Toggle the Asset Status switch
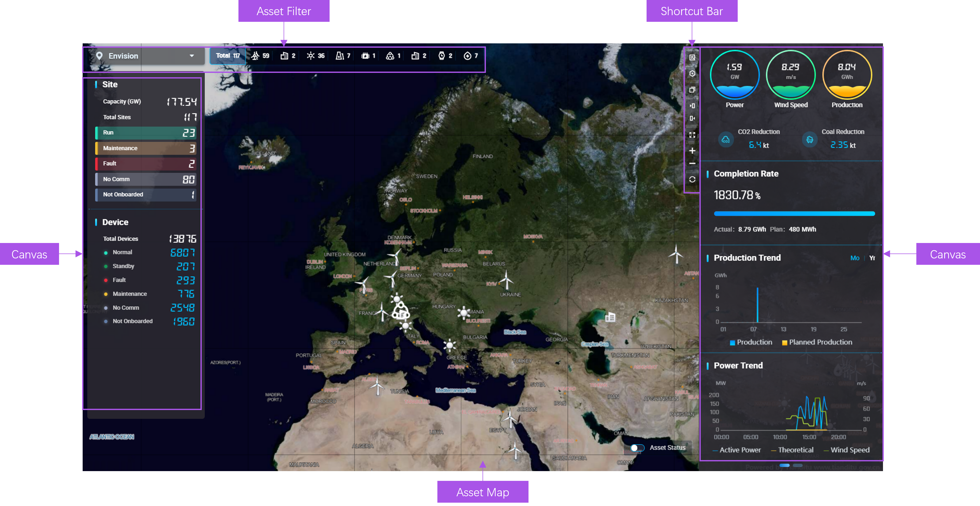 click(637, 448)
